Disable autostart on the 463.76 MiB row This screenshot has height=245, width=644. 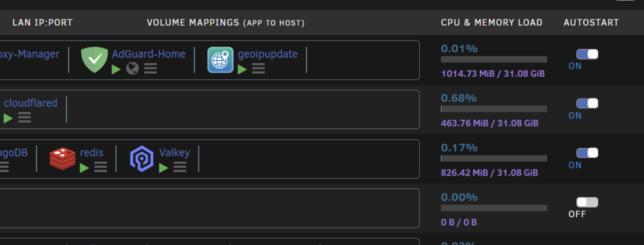587,104
